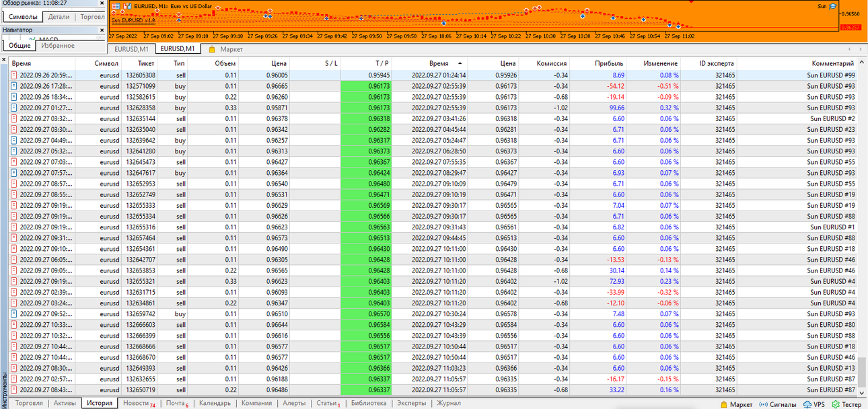This screenshot has height=409, width=868.
Task: Click the depth of market icon beside EURUSD,M1
Action: tap(127, 5)
